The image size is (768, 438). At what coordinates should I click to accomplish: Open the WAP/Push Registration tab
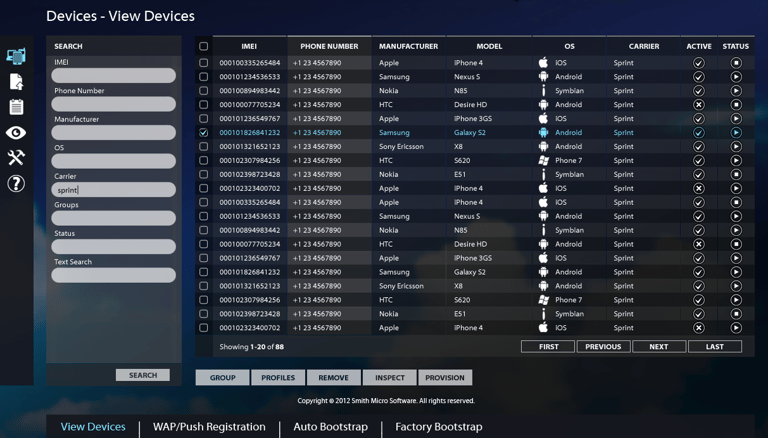209,427
